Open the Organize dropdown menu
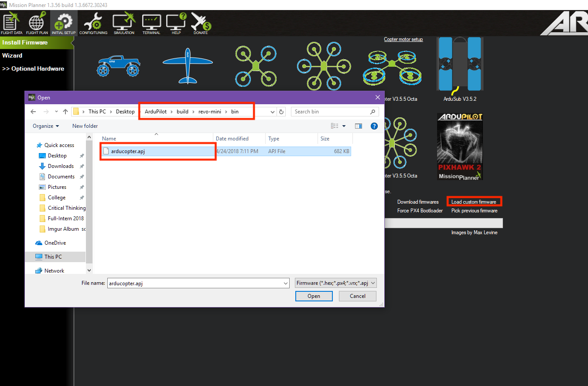 (45, 126)
